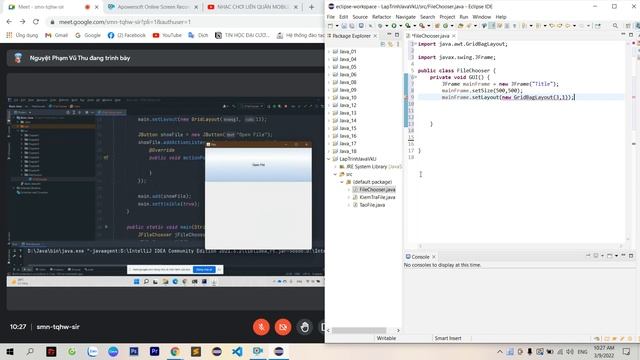640x360 pixels.
Task: Collapse the src folder
Action: (x=336, y=174)
